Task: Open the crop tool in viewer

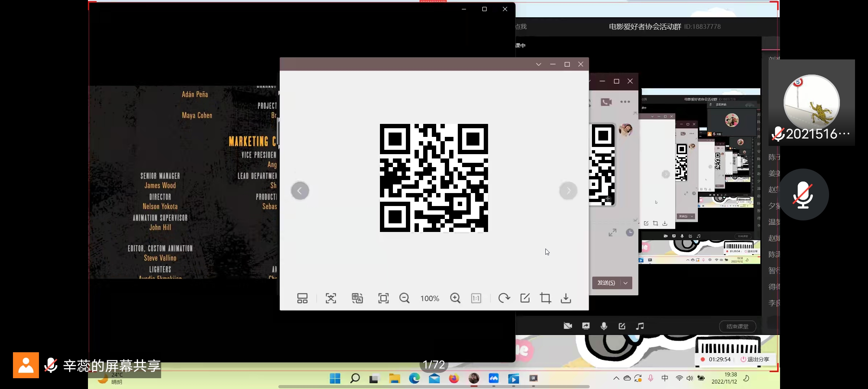Action: click(x=545, y=298)
